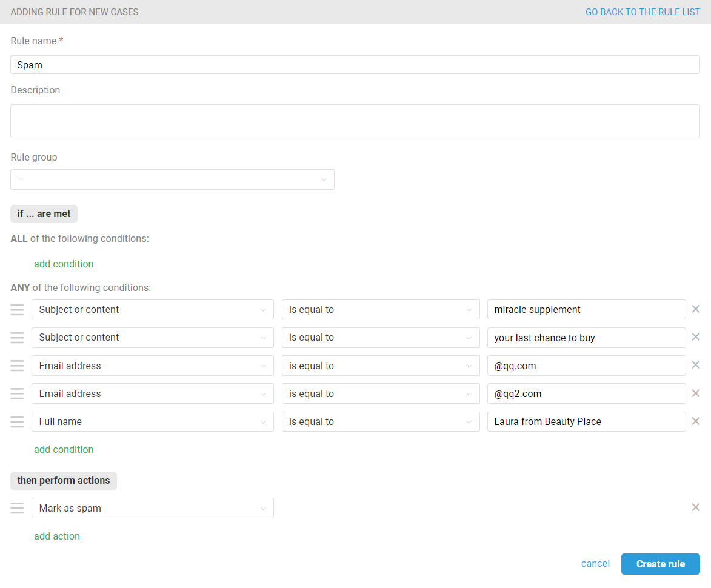Open operator dropdown for '@qq.com' row
Image resolution: width=711 pixels, height=588 pixels.
coord(380,366)
